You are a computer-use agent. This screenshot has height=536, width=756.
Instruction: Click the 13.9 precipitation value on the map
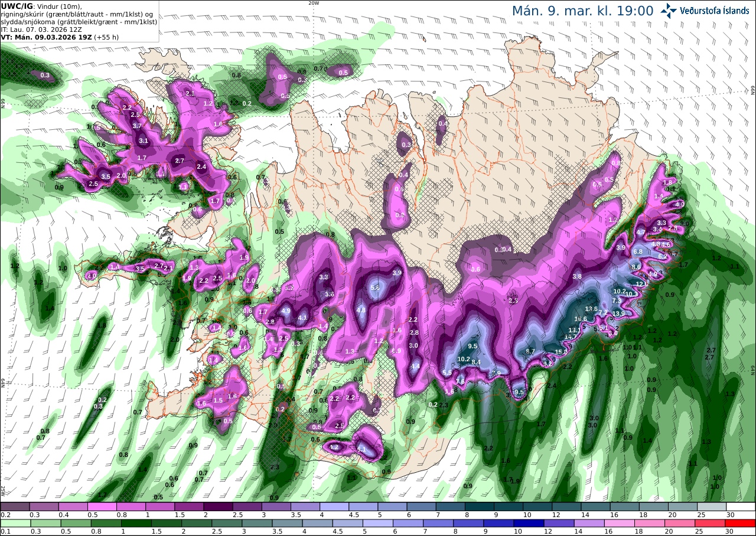pyautogui.click(x=618, y=313)
